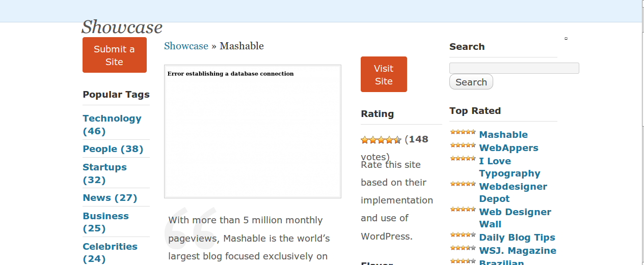Image resolution: width=644 pixels, height=265 pixels.
Task: Click the Popular Tags heading
Action: tap(116, 95)
